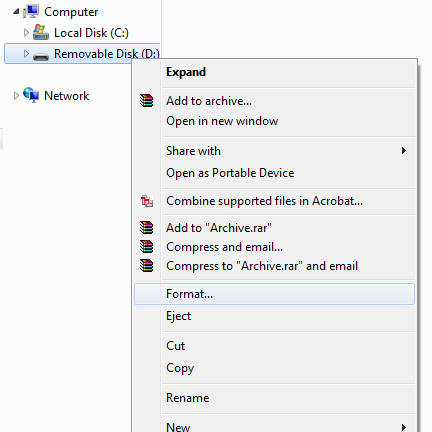Viewport: 432px width, 432px height.
Task: Click the Acrobat PDF icon in the context menu
Action: click(x=147, y=201)
